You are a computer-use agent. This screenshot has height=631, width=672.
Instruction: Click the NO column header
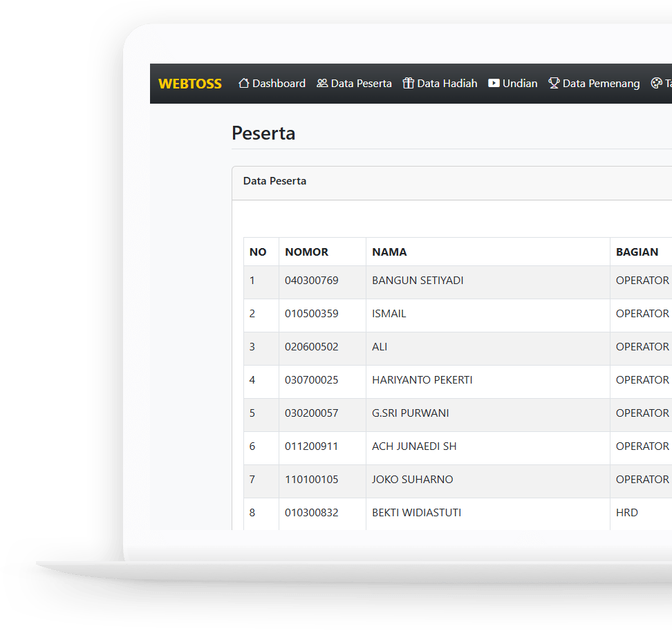[258, 252]
